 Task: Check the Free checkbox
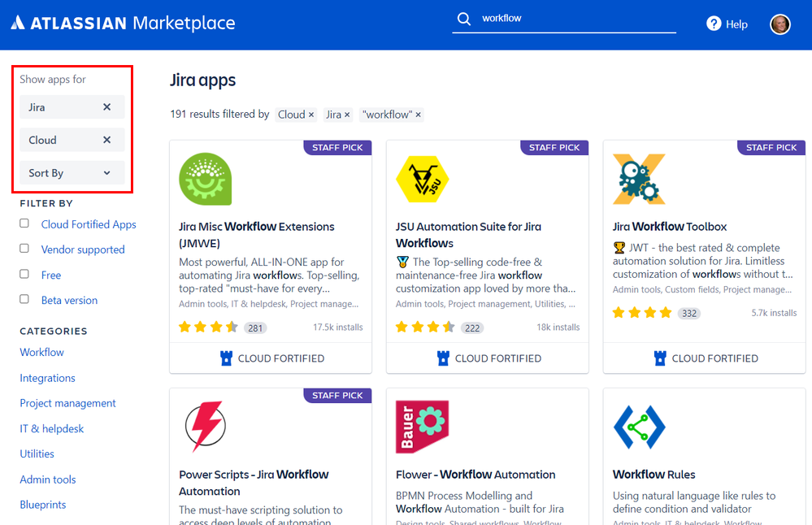click(24, 274)
